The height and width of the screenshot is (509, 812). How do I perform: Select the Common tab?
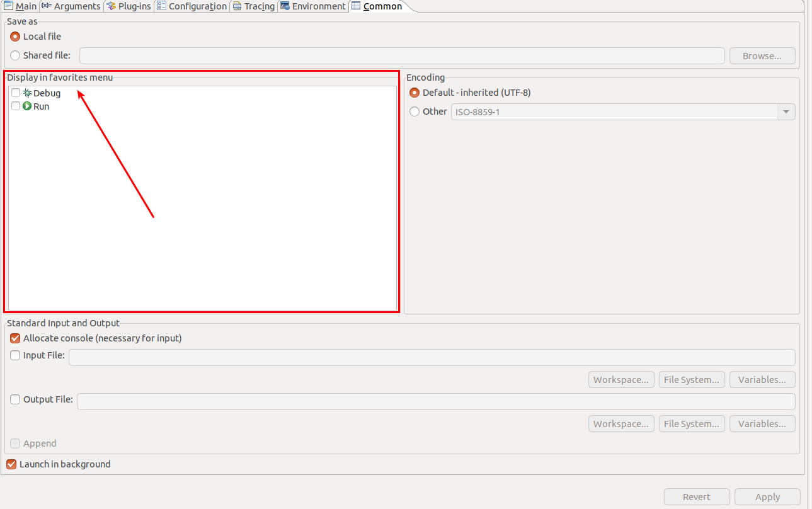coord(377,6)
